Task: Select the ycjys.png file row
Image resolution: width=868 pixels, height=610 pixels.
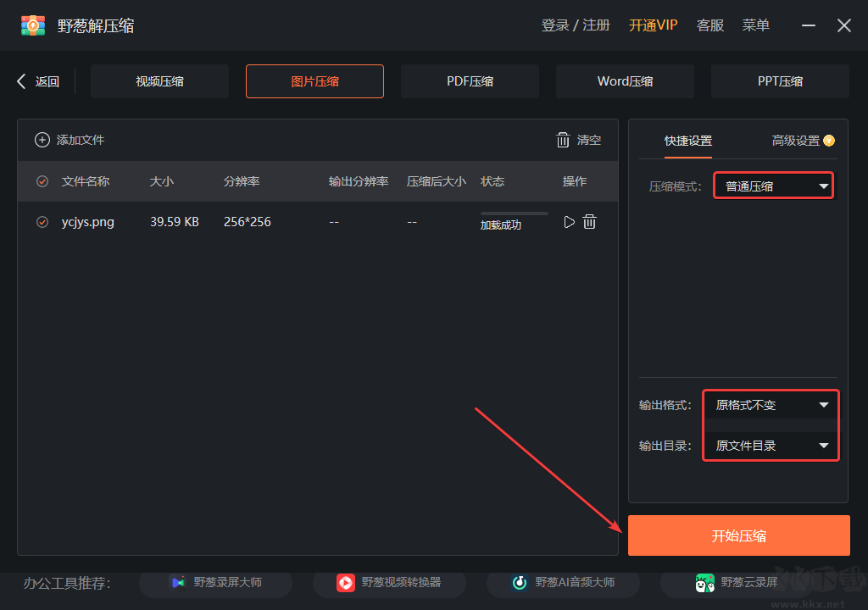Action: pyautogui.click(x=254, y=222)
